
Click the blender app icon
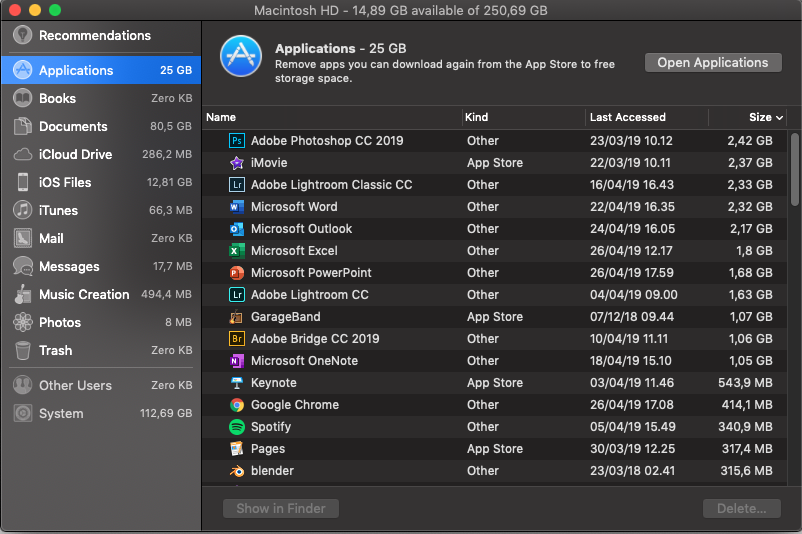(x=237, y=471)
